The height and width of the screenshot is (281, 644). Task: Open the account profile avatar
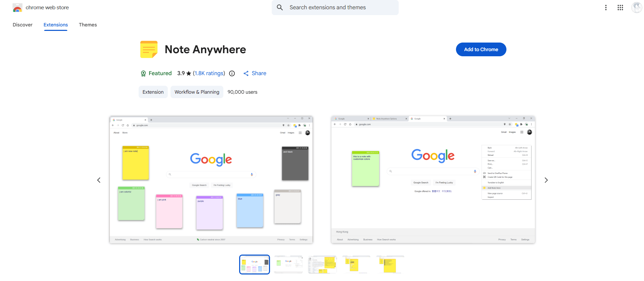coord(637,8)
